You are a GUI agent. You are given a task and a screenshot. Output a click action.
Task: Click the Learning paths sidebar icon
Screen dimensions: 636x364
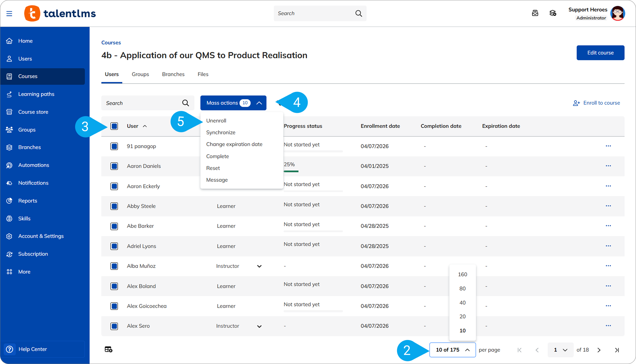point(9,94)
